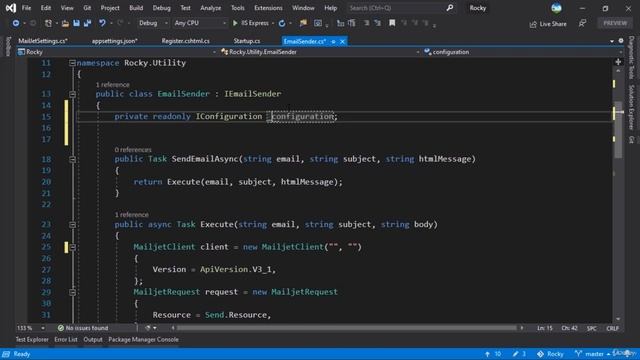The width and height of the screenshot is (640, 360).
Task: Collapse the namespace Rocky.Utility block
Action: [72, 63]
